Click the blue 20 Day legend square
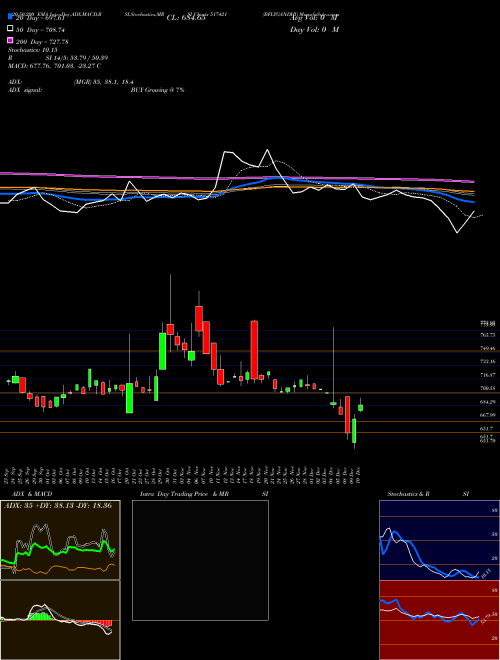 tap(11, 17)
